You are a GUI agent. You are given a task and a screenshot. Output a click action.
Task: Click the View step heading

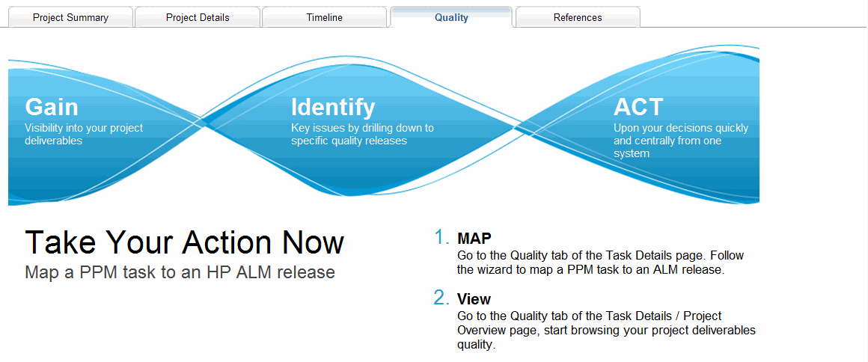coord(474,299)
